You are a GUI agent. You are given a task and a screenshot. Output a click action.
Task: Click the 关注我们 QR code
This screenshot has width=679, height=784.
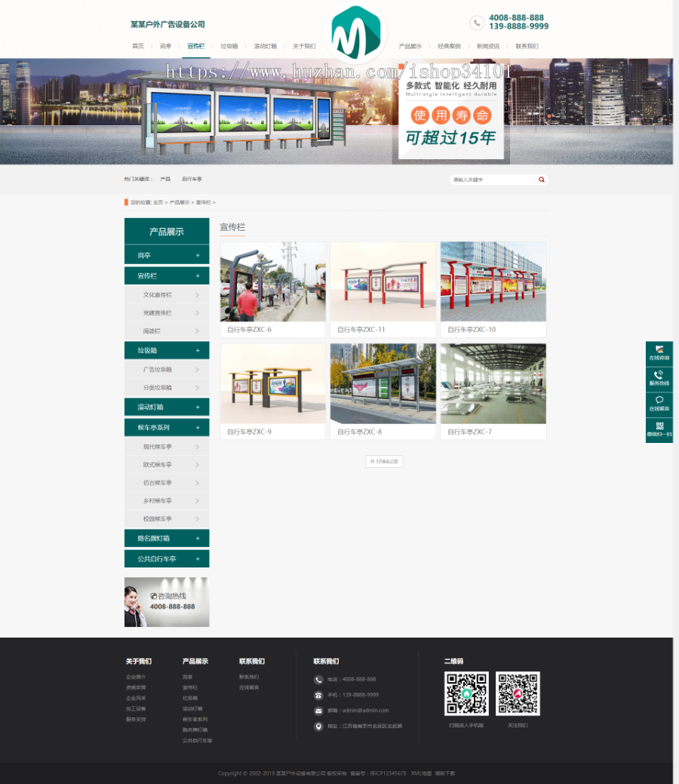[x=518, y=693]
